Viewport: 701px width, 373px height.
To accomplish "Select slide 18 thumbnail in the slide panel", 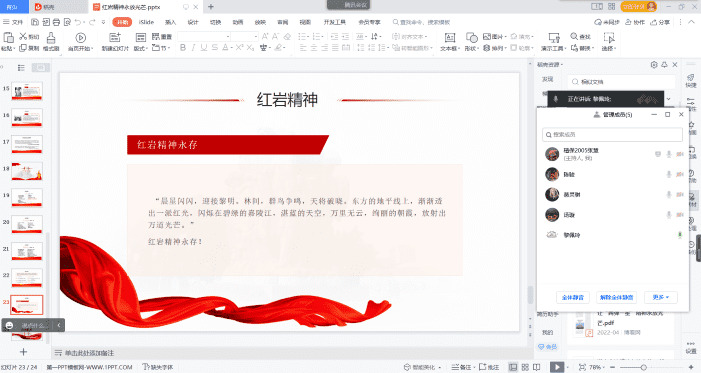I will 27,171.
